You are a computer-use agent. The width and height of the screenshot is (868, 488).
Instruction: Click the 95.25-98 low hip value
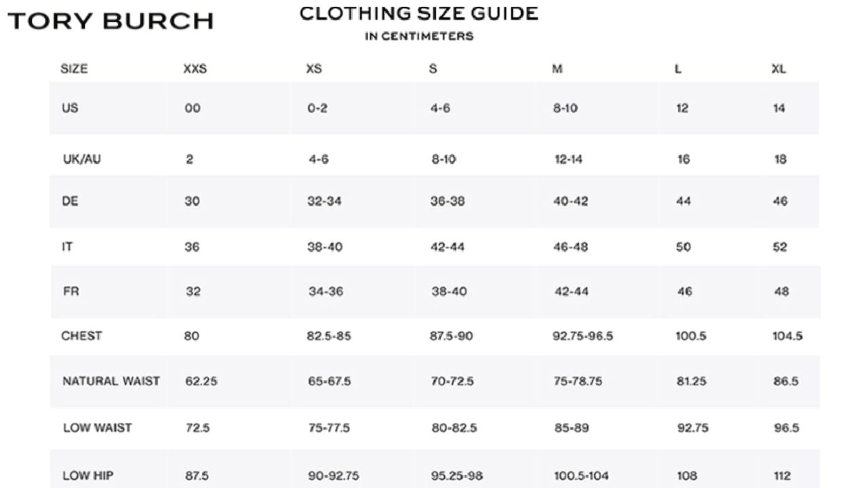click(457, 476)
